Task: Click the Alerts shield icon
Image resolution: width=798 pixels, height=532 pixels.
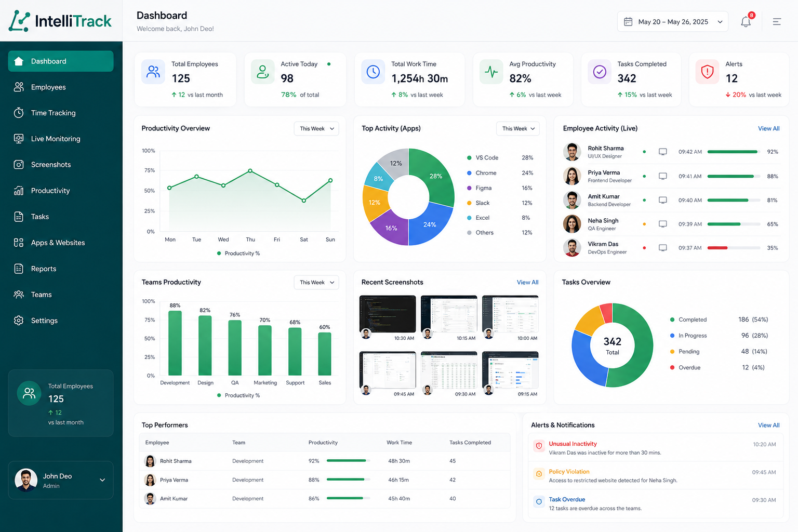Action: coord(708,72)
